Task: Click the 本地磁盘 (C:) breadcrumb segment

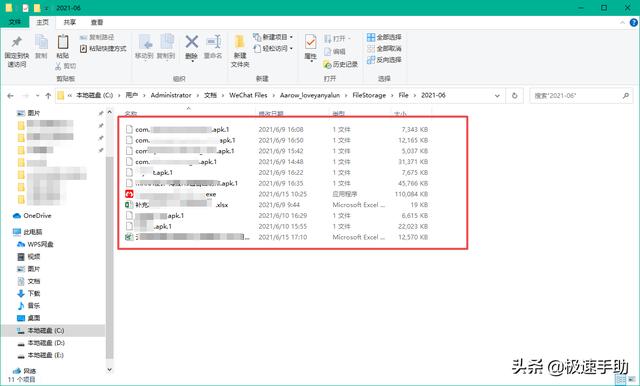Action: click(94, 95)
